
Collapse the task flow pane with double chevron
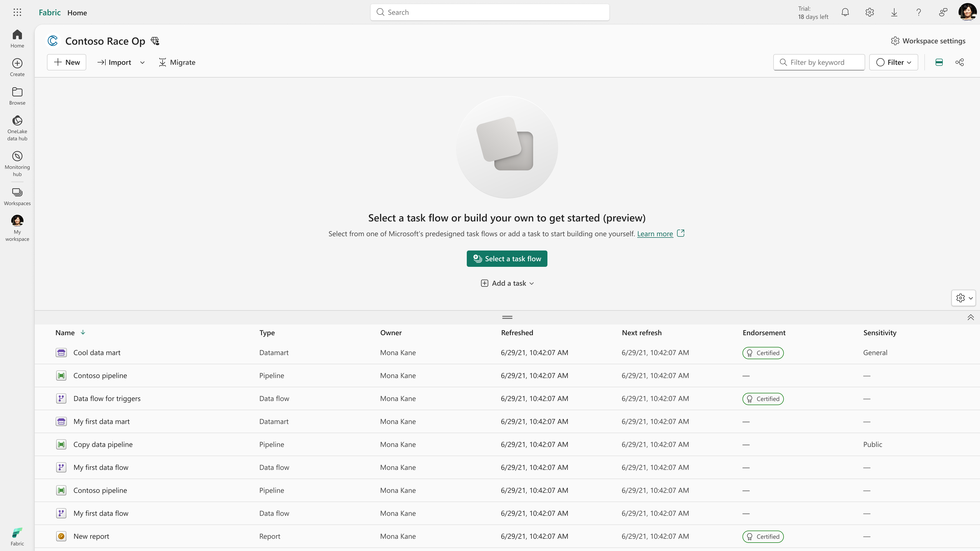971,317
